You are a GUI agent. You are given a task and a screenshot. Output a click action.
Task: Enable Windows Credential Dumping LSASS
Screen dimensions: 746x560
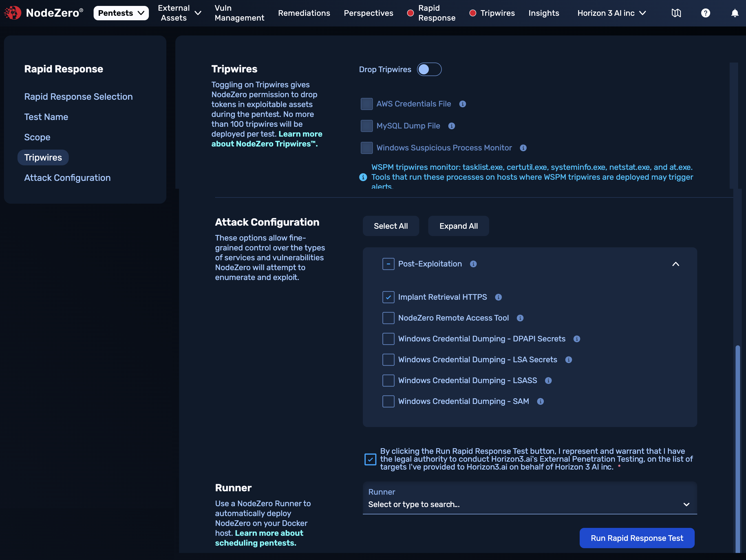tap(388, 381)
